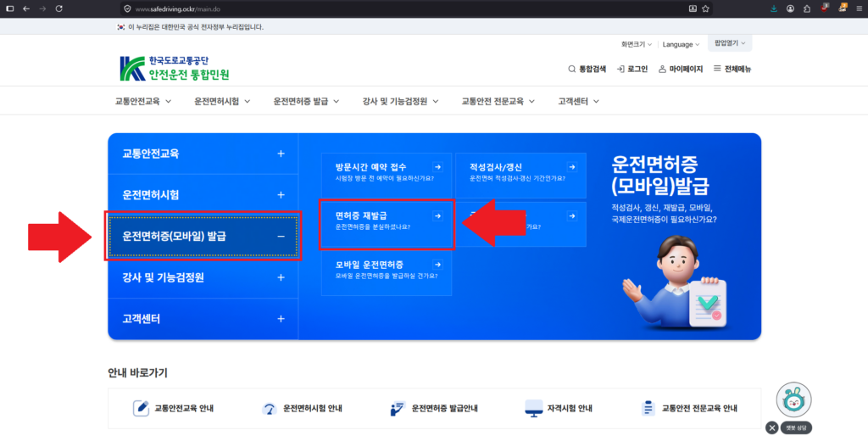The width and height of the screenshot is (868, 447).
Task: Expand 운전면허시험 in the blue accordion panel
Action: [203, 195]
